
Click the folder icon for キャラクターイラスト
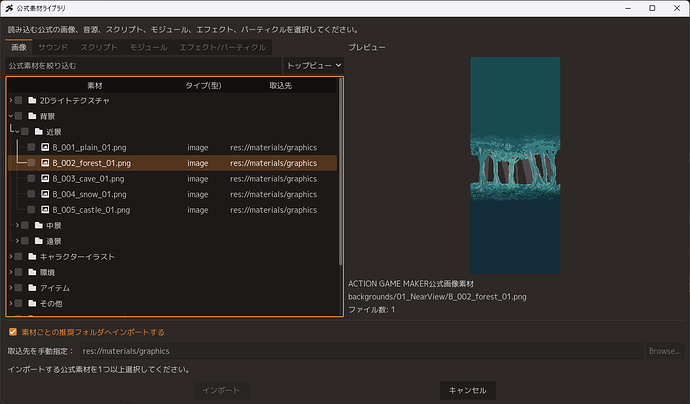point(32,257)
